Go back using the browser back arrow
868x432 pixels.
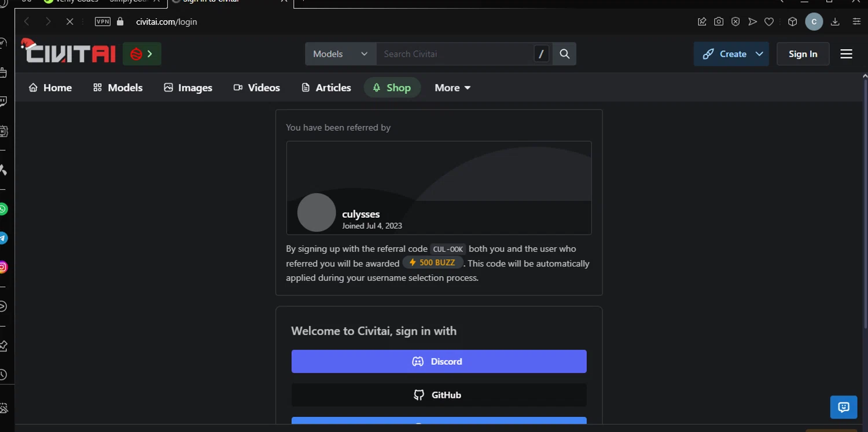click(27, 21)
